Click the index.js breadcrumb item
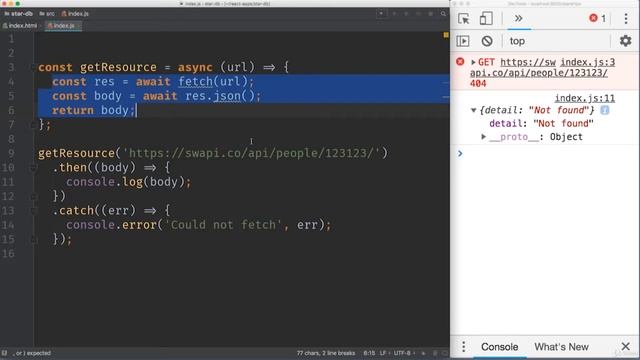The image size is (640, 360). (x=75, y=14)
